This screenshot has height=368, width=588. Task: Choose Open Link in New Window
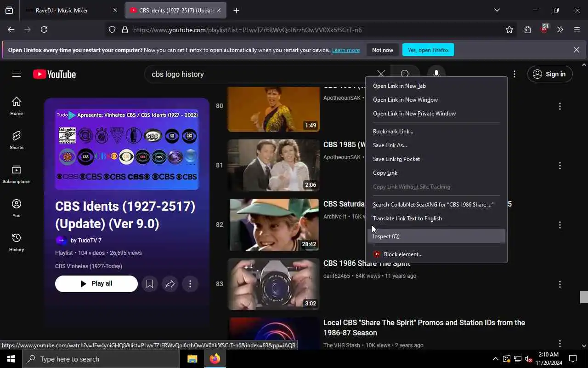(436, 100)
